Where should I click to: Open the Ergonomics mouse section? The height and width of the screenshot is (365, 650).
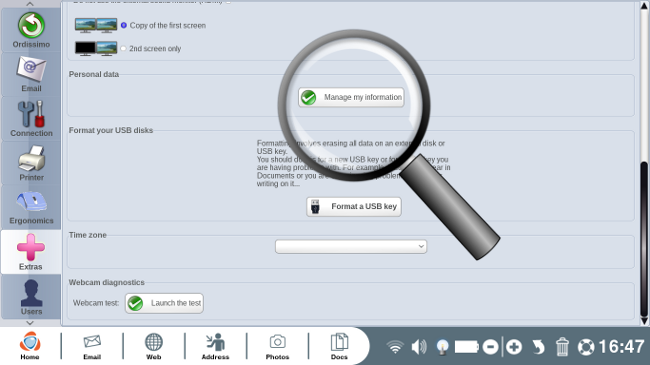(31, 207)
